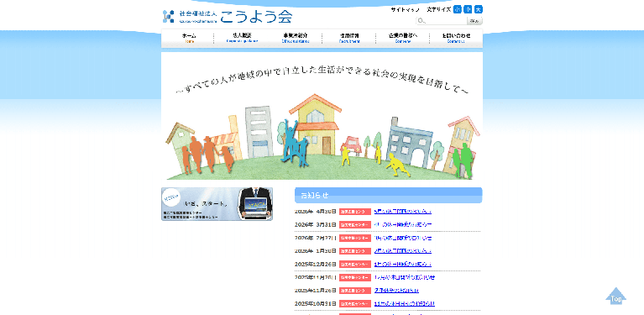644x315 pixels.
Task: Open the news link dated 2025年11月26日
Action: [396, 291]
